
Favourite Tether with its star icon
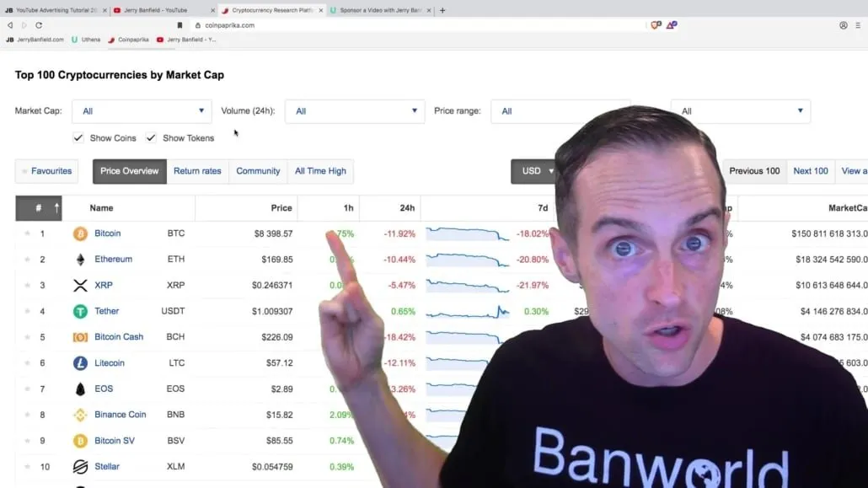[x=27, y=311]
